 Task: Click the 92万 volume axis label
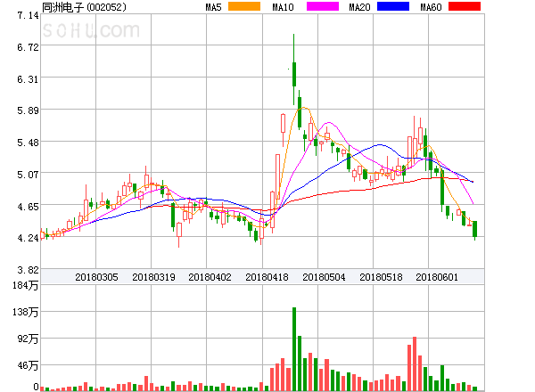28,339
